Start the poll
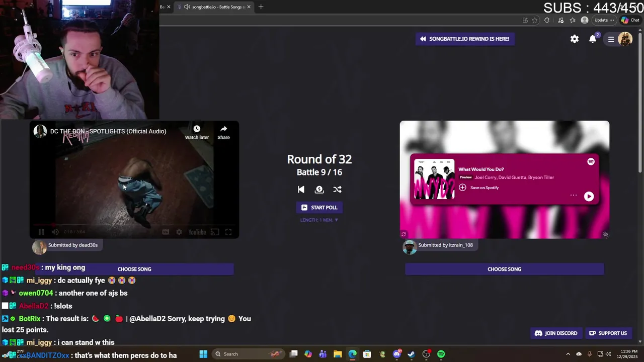The width and height of the screenshot is (644, 362). [319, 208]
